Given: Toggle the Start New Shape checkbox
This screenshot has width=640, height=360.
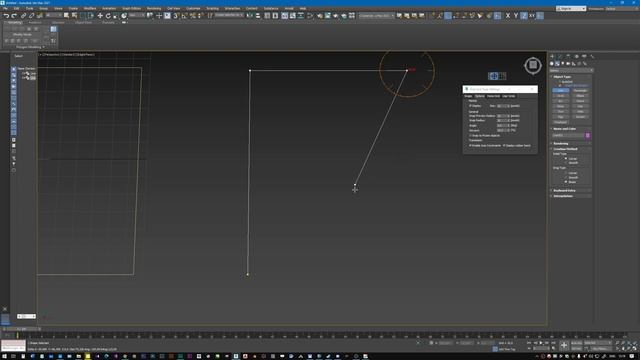Looking at the screenshot, I should 560,86.
